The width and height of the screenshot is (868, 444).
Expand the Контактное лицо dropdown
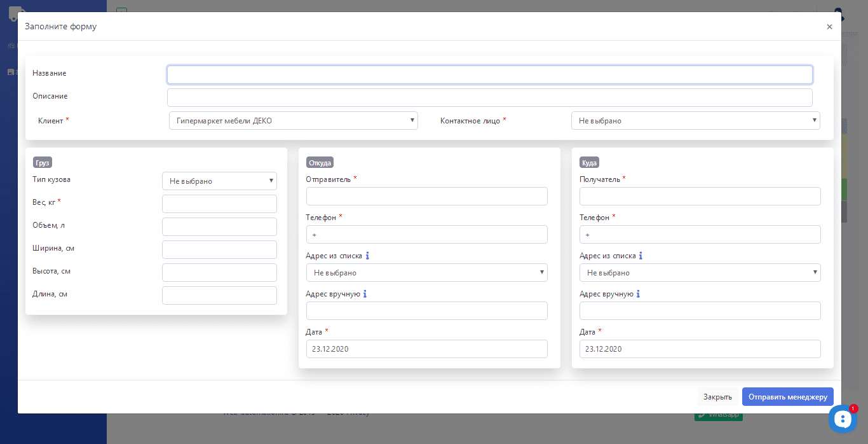pos(695,120)
